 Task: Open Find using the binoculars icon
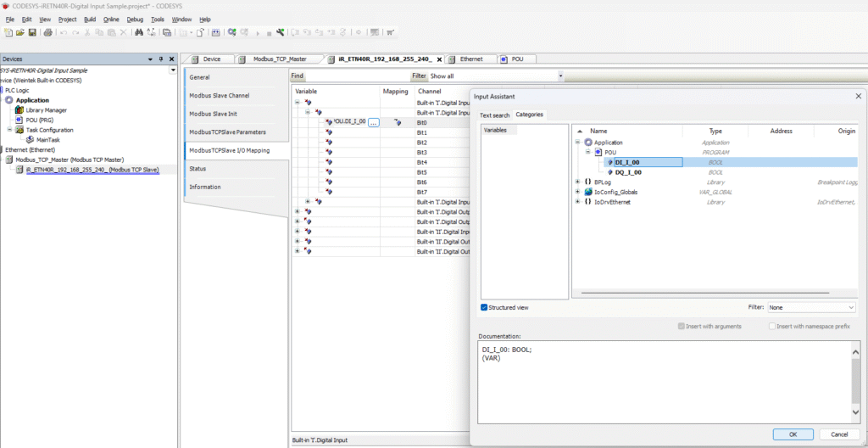click(138, 33)
